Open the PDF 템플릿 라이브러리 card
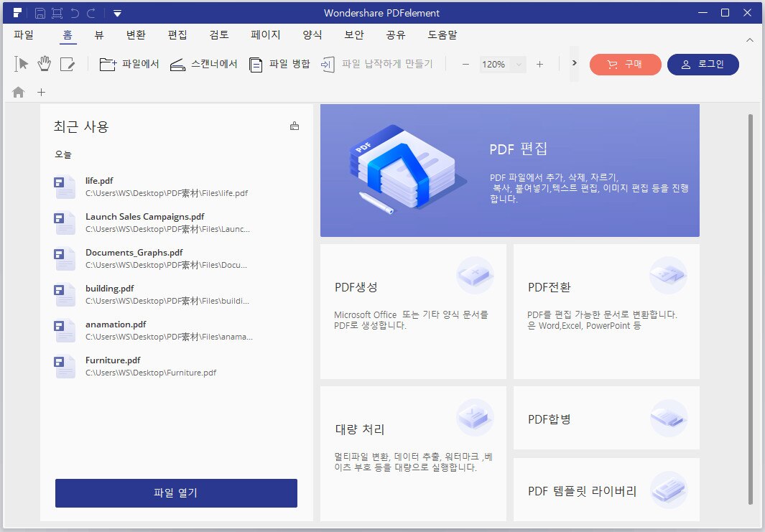The width and height of the screenshot is (765, 532). pyautogui.click(x=606, y=490)
